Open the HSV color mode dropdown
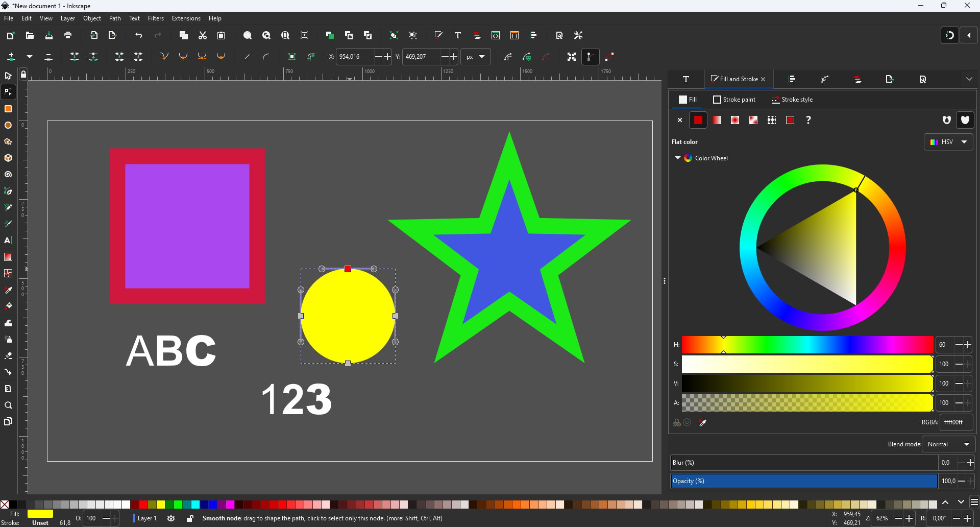This screenshot has width=980, height=527. (x=948, y=142)
